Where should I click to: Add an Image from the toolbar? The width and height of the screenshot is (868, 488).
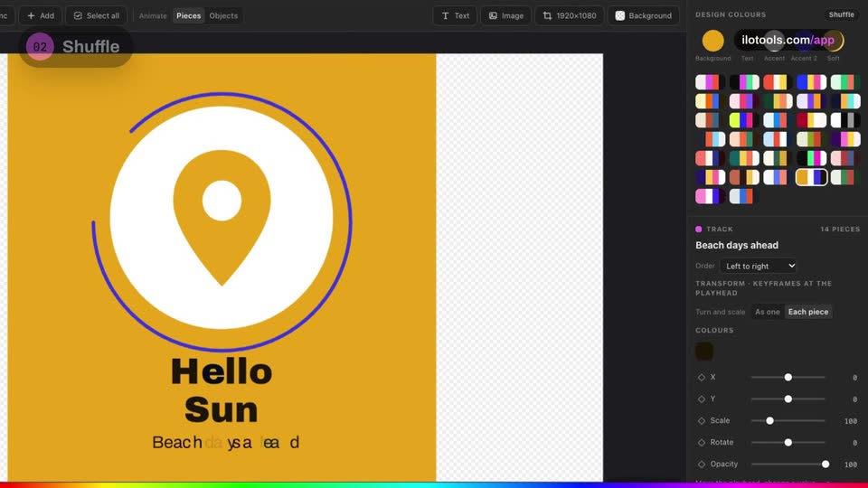click(x=506, y=15)
